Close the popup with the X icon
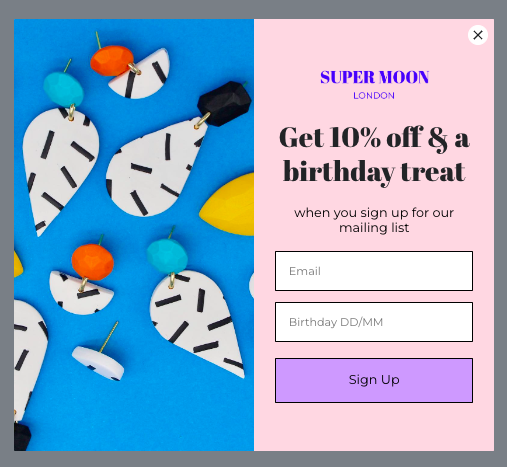The width and height of the screenshot is (507, 467). pyautogui.click(x=478, y=35)
